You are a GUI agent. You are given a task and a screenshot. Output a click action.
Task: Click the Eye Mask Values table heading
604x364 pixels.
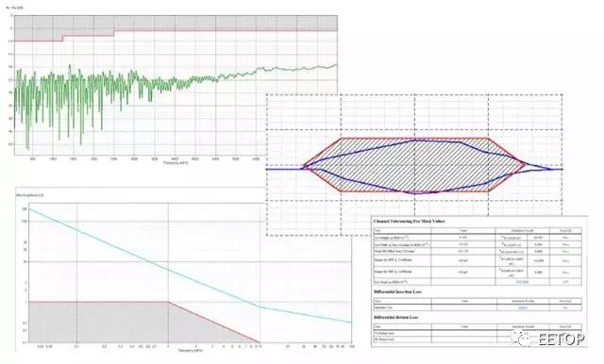point(410,222)
